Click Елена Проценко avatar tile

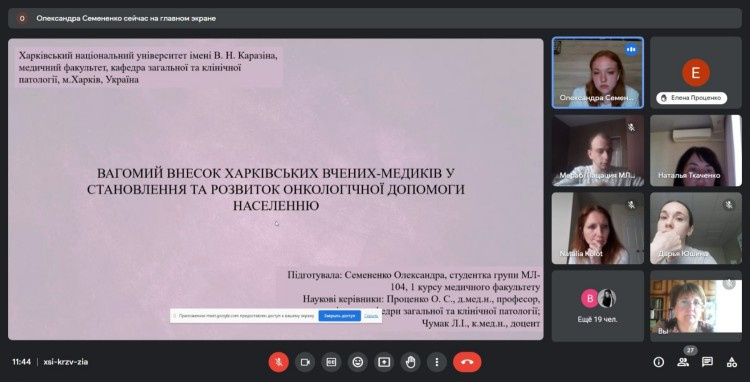point(696,73)
